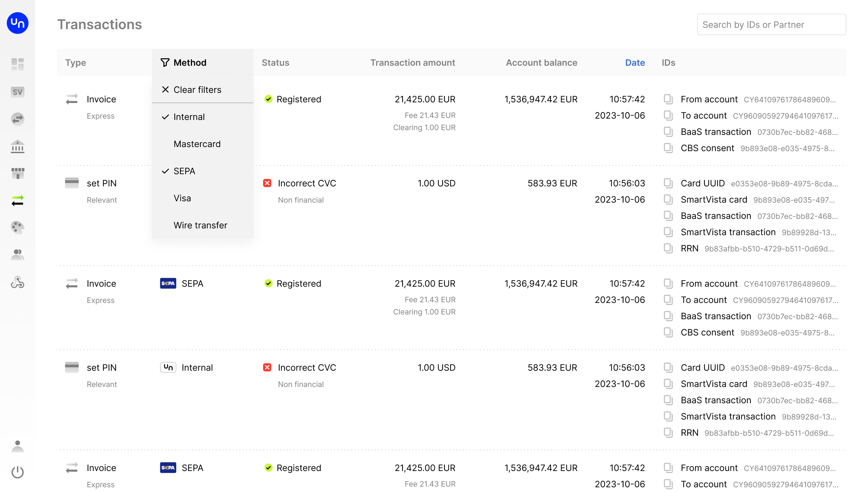Open the SV sidebar icon
The image size is (868, 492).
click(18, 92)
